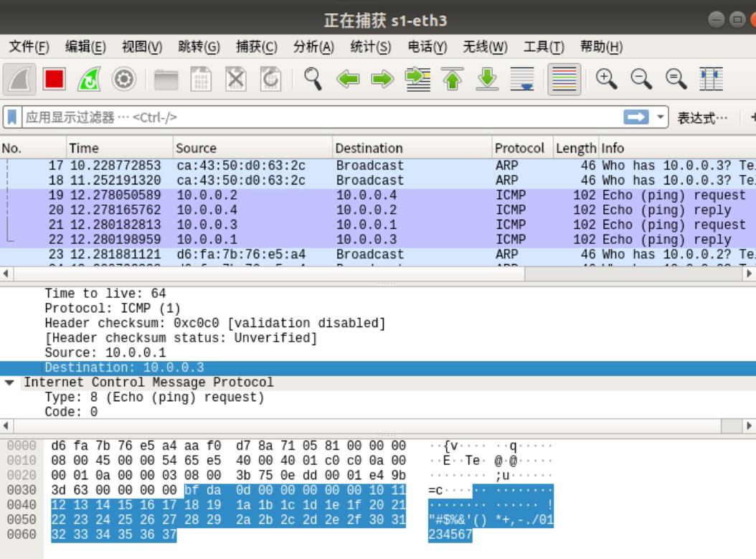Sort by the Length column header
The width and height of the screenshot is (756, 559).
coord(576,148)
